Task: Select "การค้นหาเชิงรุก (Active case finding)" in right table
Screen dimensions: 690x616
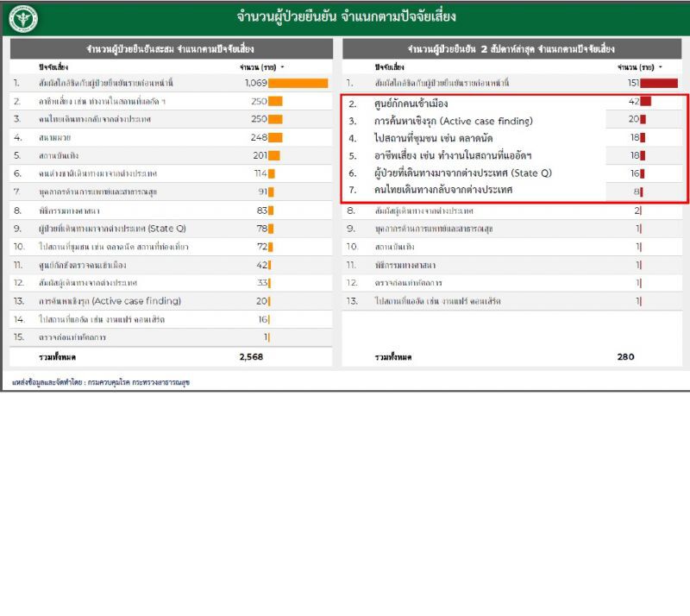Action: tap(454, 121)
